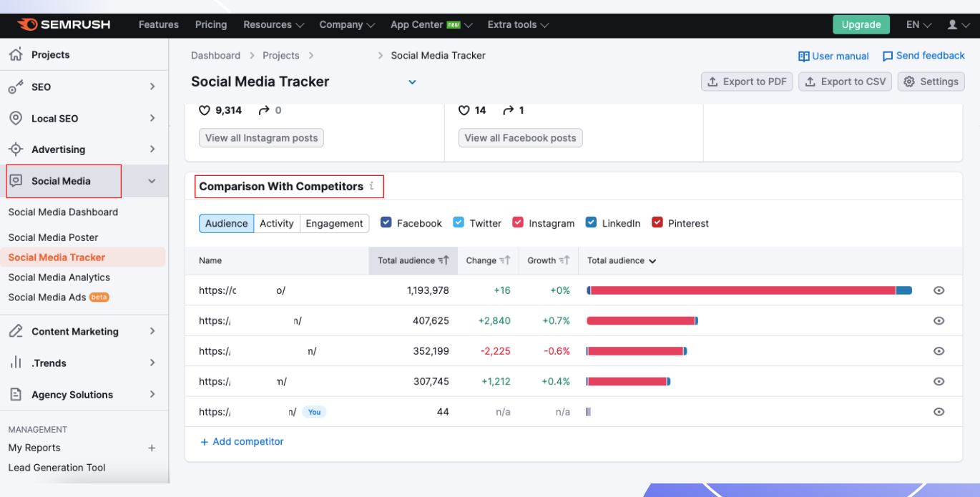
Task: Open Social Media Analytics in sidebar
Action: pyautogui.click(x=59, y=277)
